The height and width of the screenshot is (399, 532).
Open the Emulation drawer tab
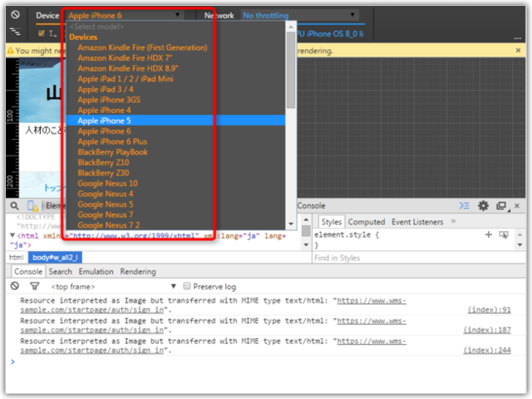(96, 272)
